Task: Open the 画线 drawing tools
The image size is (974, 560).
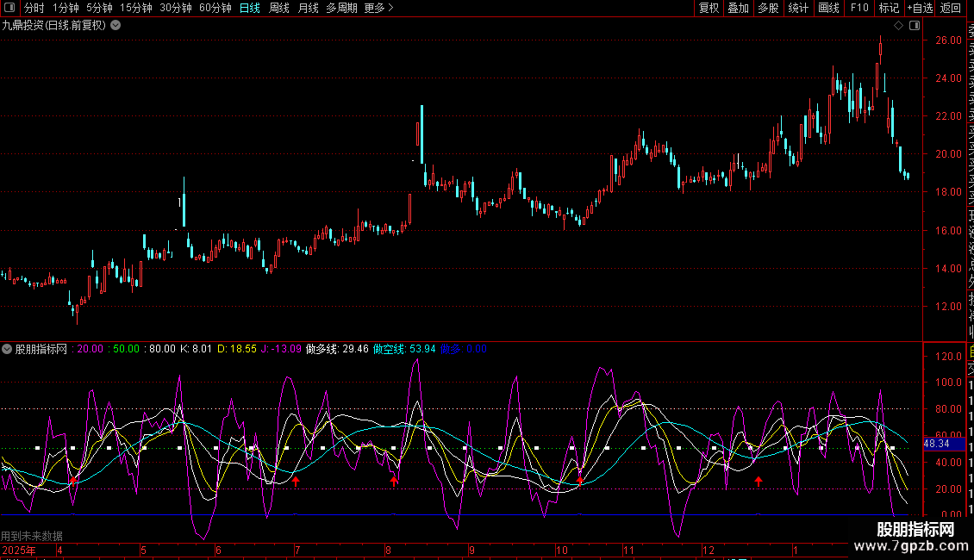Action: [x=828, y=8]
